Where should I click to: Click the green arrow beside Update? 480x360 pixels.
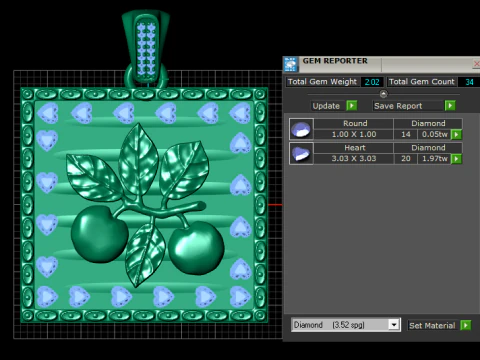point(352,106)
